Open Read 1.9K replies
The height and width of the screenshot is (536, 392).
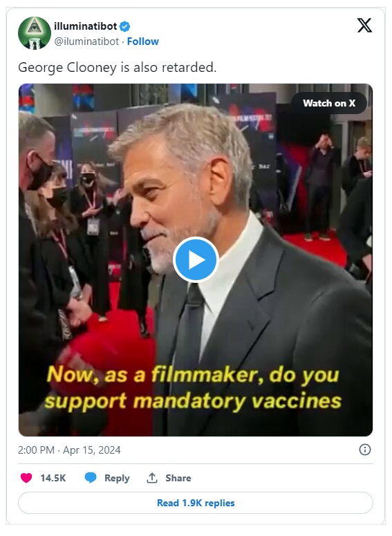point(196,503)
